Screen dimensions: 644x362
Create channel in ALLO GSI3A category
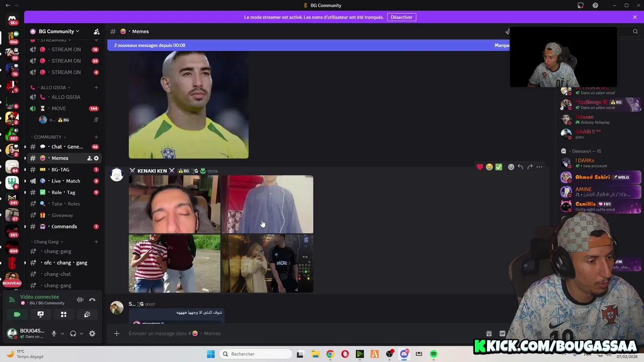tap(96, 87)
